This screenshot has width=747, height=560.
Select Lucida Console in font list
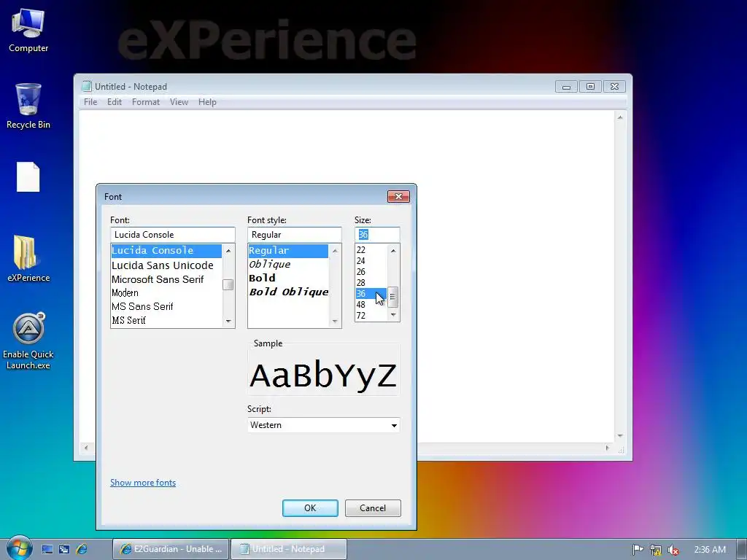[166, 251]
